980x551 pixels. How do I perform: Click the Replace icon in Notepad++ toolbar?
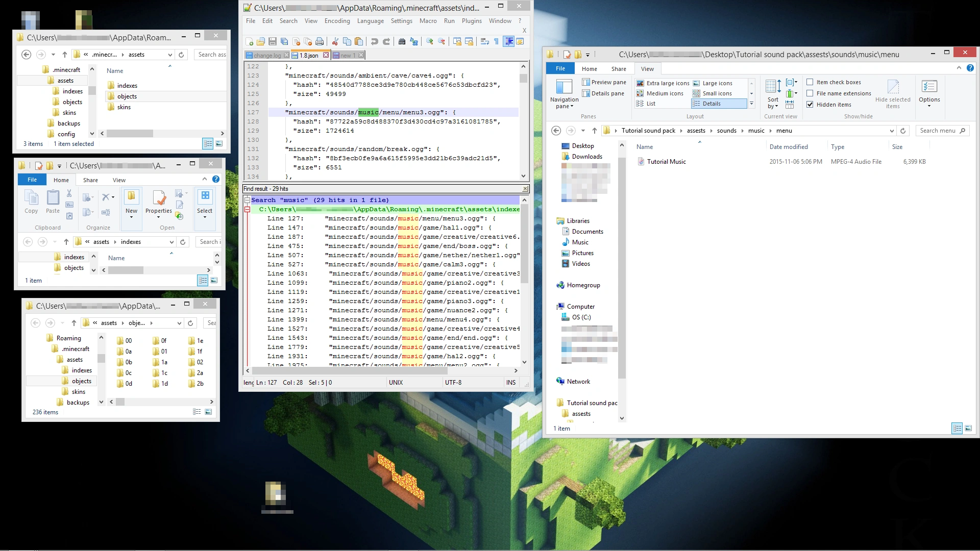click(414, 41)
